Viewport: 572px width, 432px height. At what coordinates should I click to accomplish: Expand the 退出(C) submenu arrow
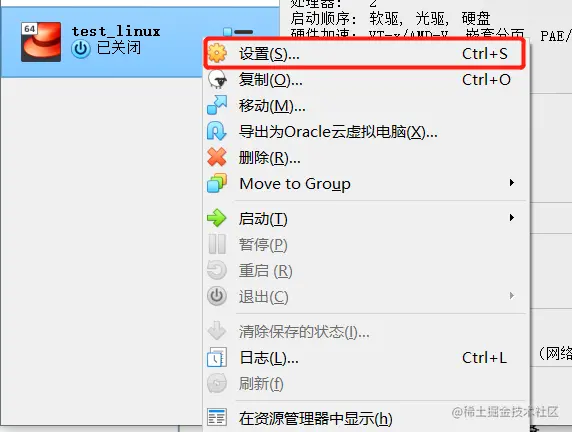click(x=512, y=296)
